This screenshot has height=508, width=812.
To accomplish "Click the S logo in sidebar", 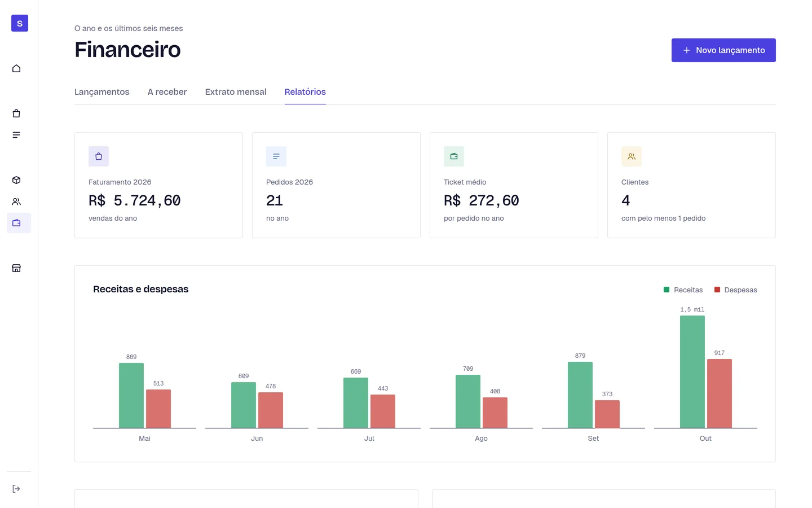I will [x=20, y=23].
